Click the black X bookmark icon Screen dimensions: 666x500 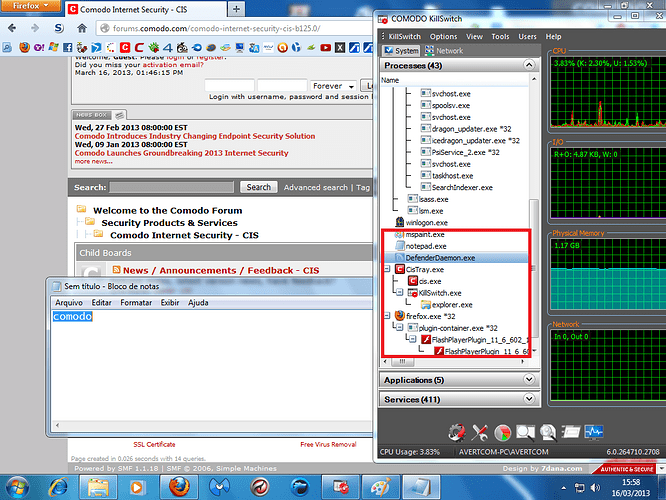340,48
